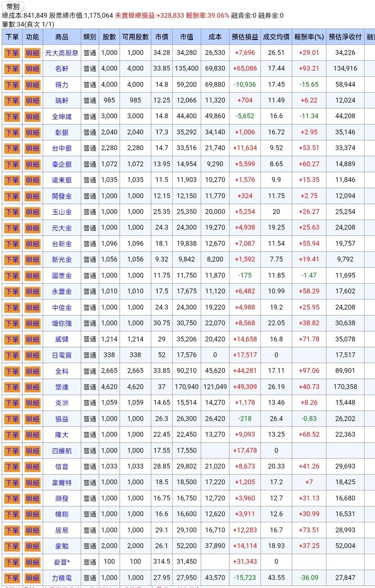
Task: Select 未實現總損益 summary text
Action: 149,15
